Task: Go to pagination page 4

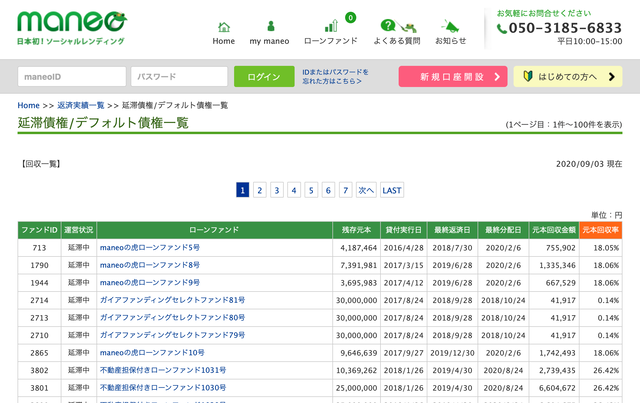Action: point(294,190)
